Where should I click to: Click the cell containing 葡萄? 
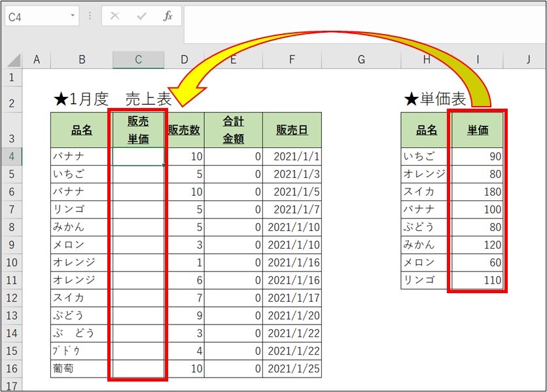coord(79,368)
